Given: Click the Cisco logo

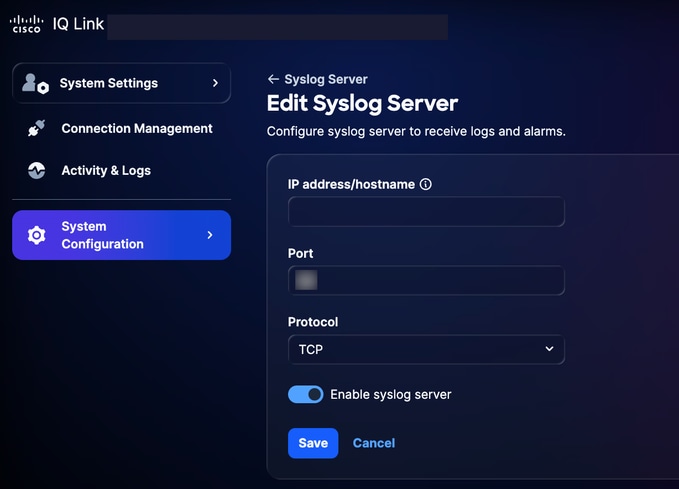Looking at the screenshot, I should 26,24.
